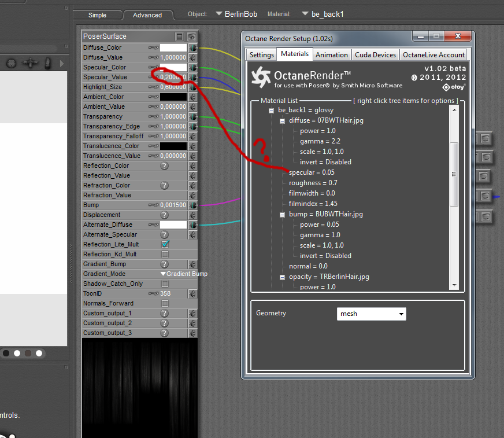Expand the arrow beside the camera controls
This screenshot has width=504, height=438.
(62, 64)
